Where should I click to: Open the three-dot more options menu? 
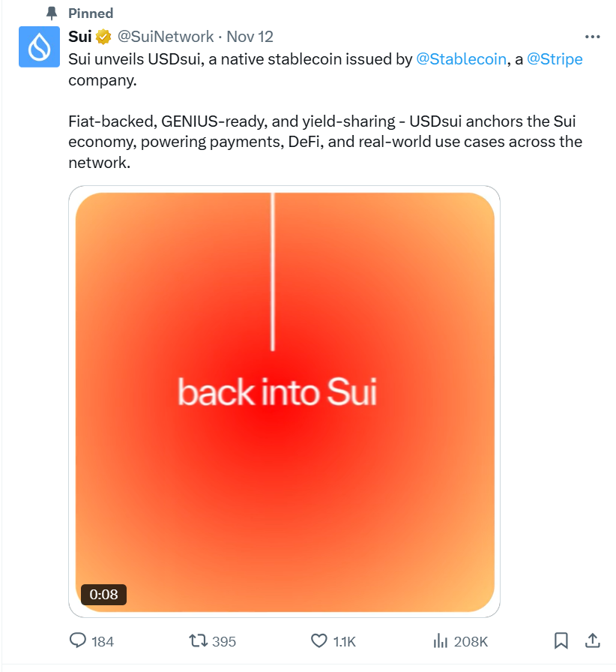593,36
